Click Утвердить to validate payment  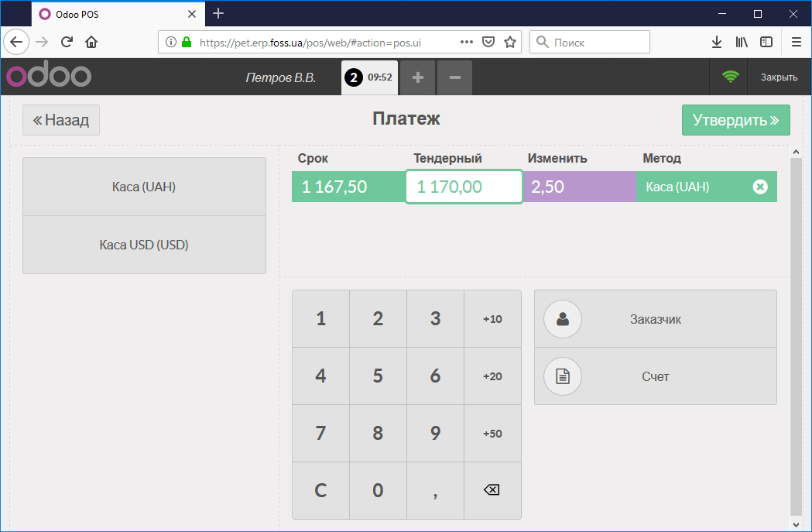click(x=736, y=120)
